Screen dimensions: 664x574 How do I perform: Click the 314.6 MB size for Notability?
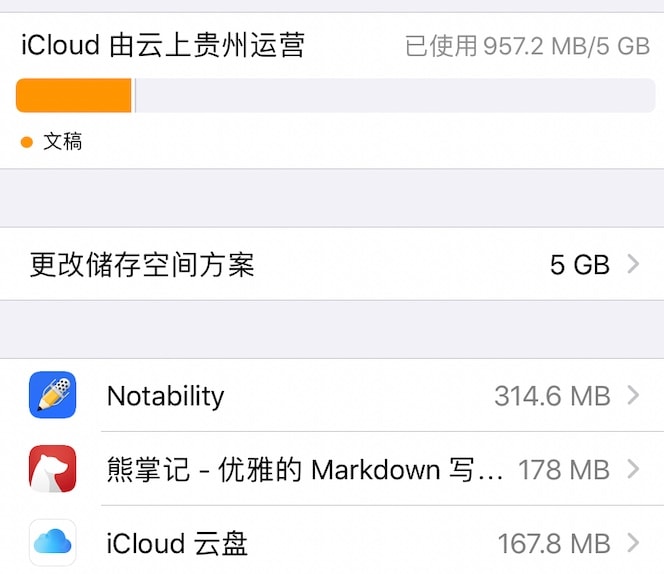click(x=552, y=396)
